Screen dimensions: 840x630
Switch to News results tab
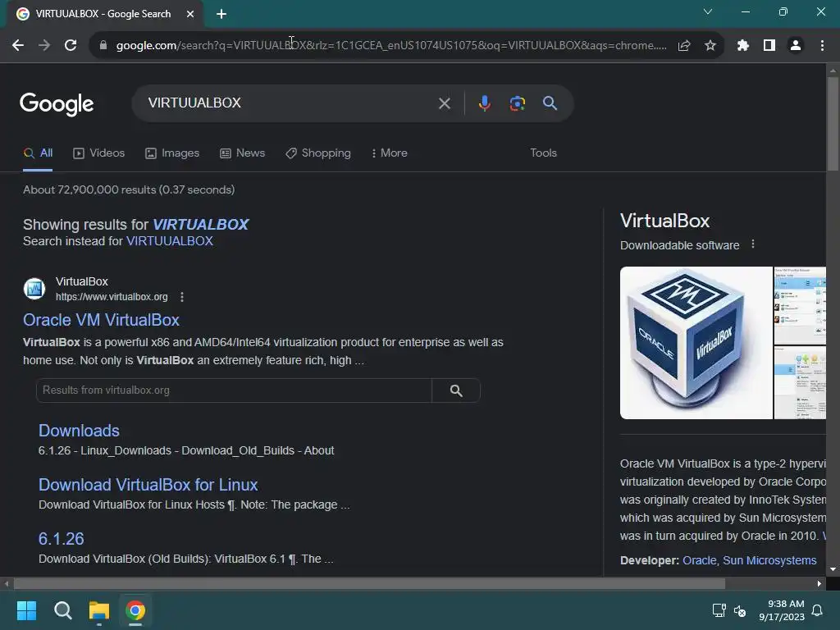click(x=242, y=153)
